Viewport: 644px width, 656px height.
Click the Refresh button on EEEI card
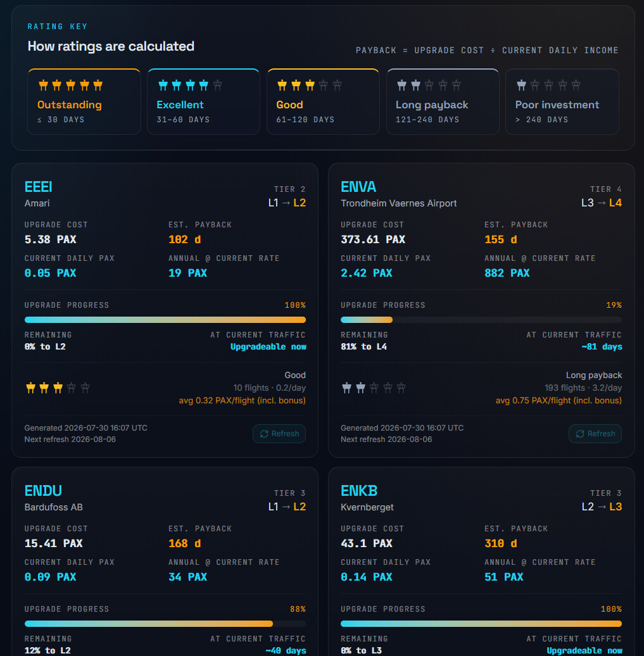click(x=279, y=433)
